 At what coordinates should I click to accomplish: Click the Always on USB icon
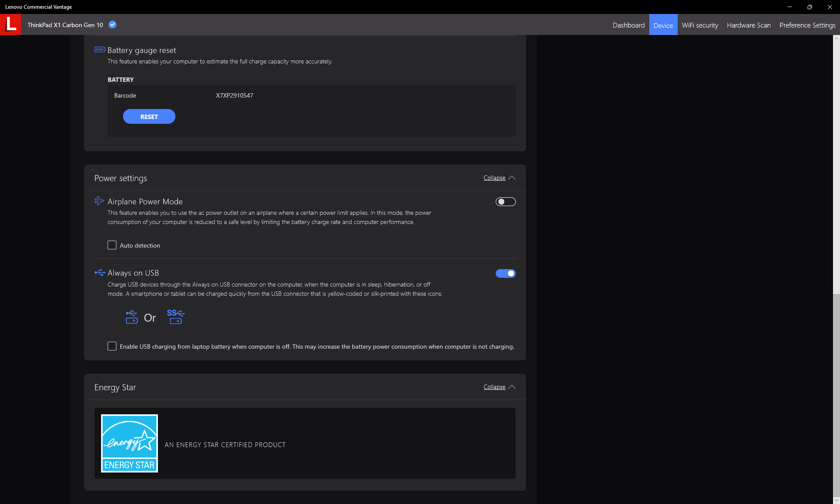[x=100, y=273]
